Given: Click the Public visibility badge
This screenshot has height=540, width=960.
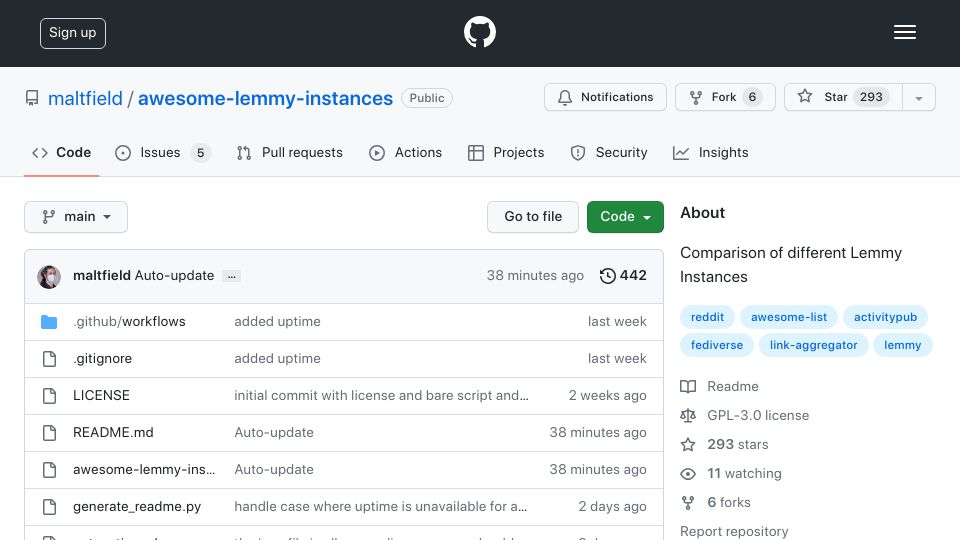Looking at the screenshot, I should pos(427,98).
